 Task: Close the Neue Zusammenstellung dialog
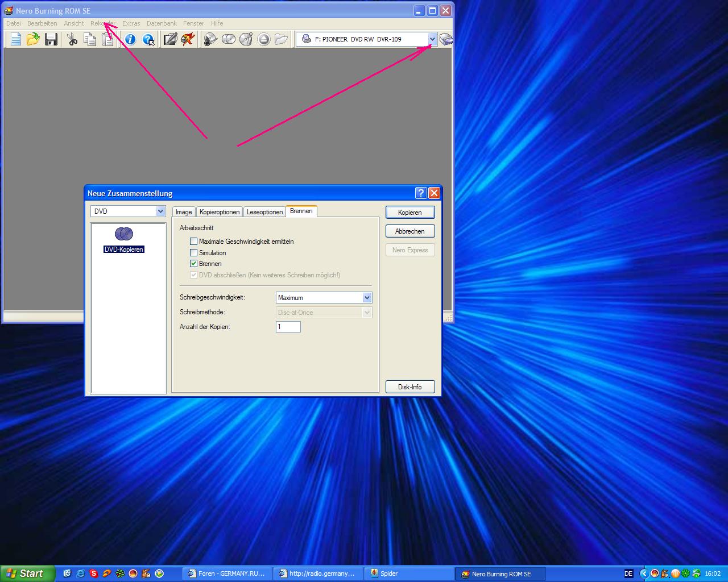[x=434, y=193]
